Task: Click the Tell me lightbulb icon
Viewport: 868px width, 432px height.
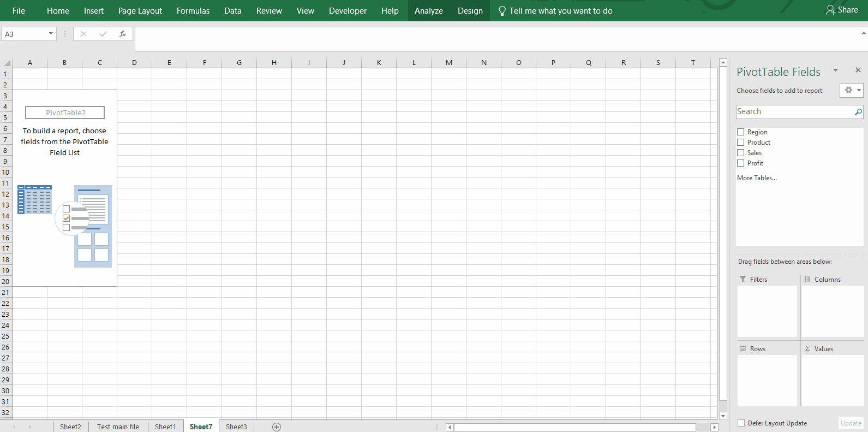Action: 502,11
